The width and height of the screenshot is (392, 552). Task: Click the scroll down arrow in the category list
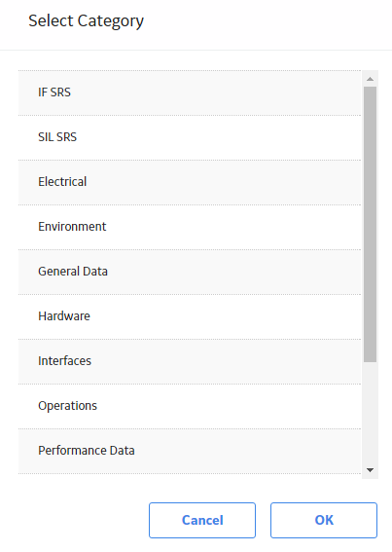coord(370,470)
